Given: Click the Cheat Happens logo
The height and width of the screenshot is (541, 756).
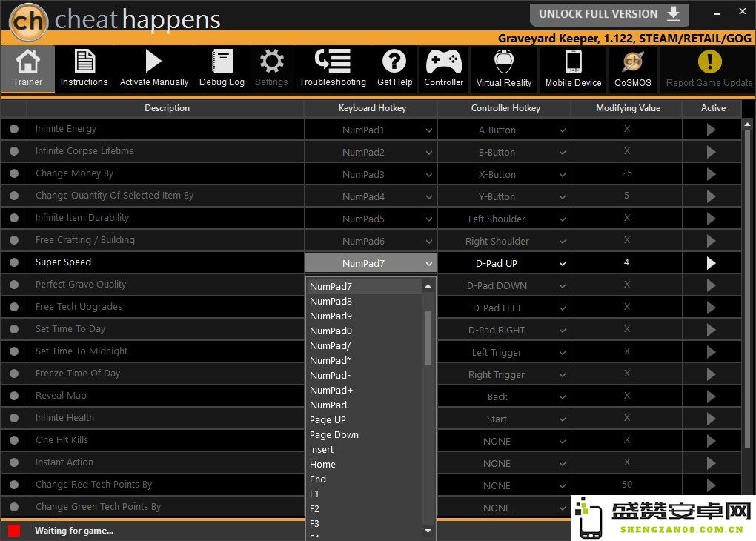Looking at the screenshot, I should 29,21.
